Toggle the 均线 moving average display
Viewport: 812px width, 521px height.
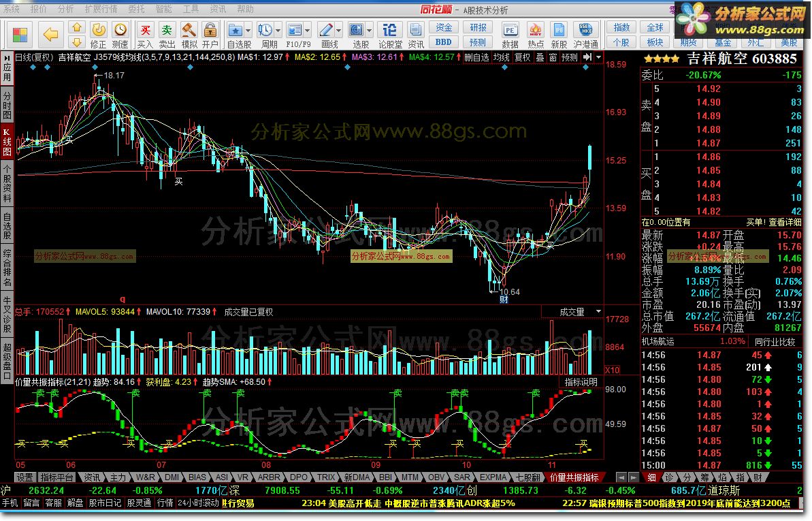501,57
